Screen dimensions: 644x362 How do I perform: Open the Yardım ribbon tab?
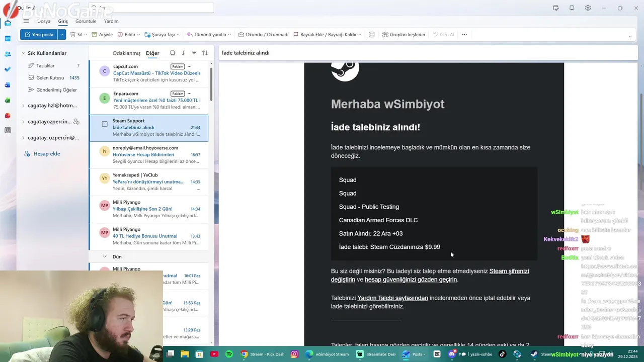111,21
